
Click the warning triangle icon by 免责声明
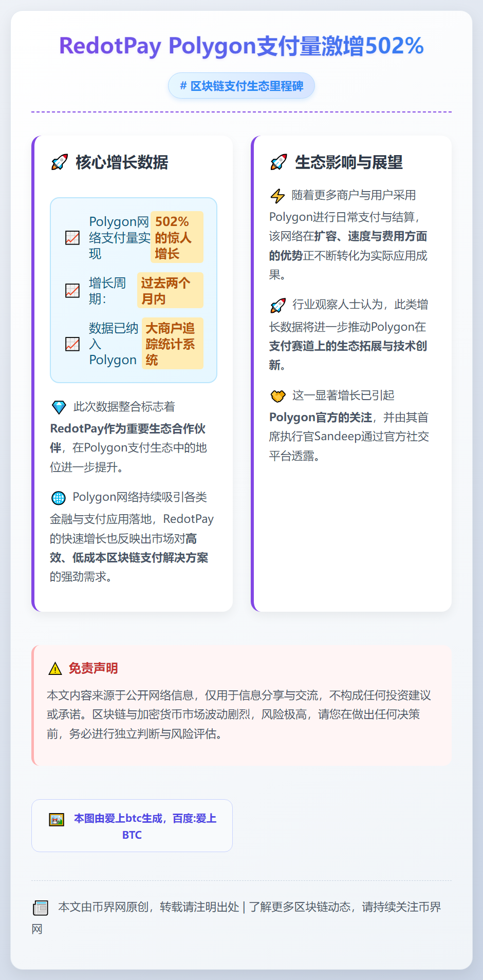(x=55, y=669)
